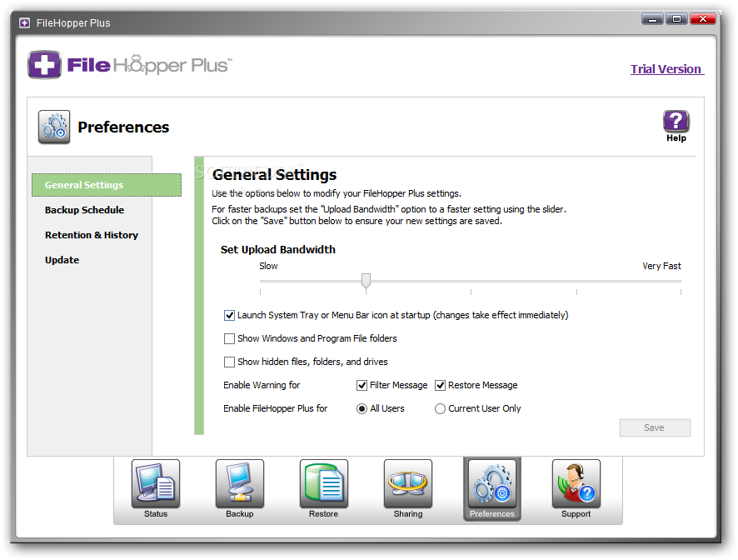
Task: Open the Update tab
Action: (x=62, y=260)
